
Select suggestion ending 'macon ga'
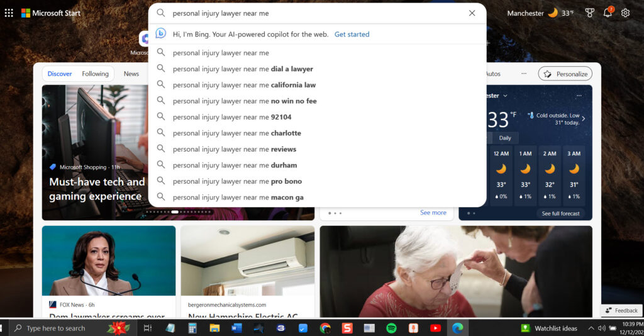[317, 197]
